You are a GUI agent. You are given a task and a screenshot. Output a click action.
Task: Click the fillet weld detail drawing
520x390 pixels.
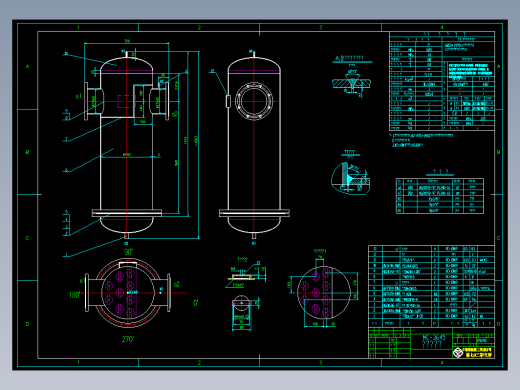(351, 178)
